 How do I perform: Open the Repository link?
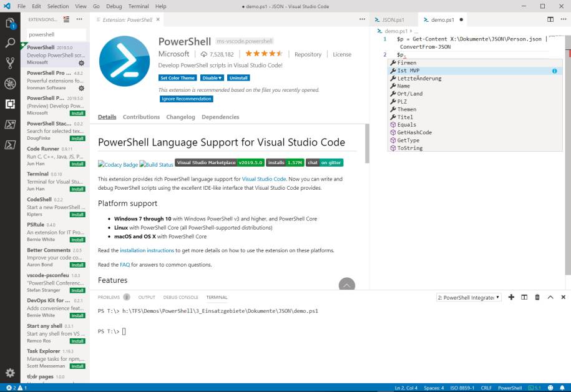tap(308, 54)
